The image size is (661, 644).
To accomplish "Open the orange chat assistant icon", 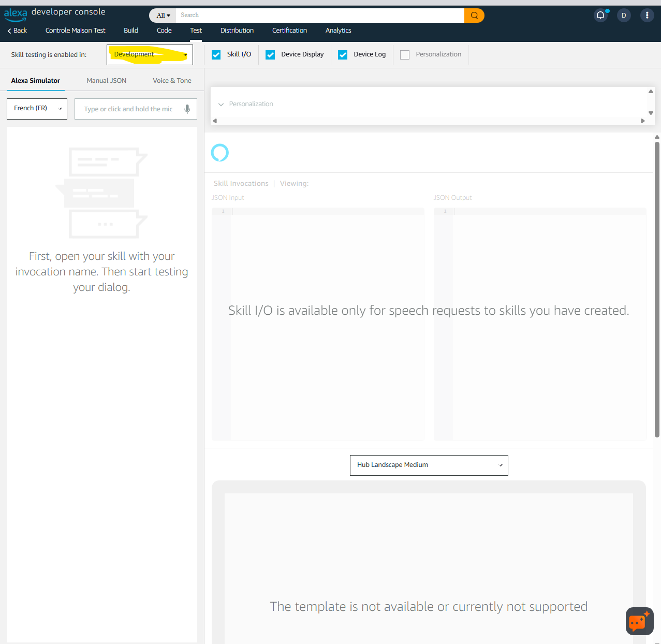I will coord(639,621).
